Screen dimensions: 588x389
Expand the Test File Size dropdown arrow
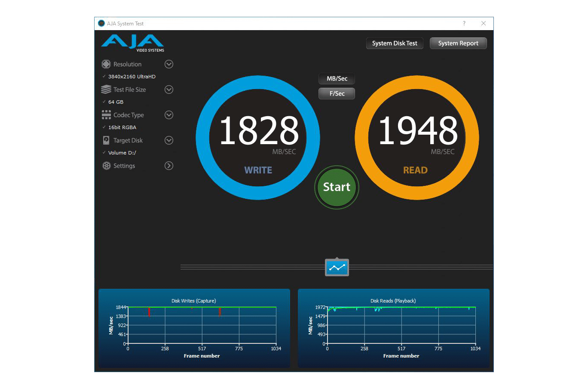[x=169, y=90]
